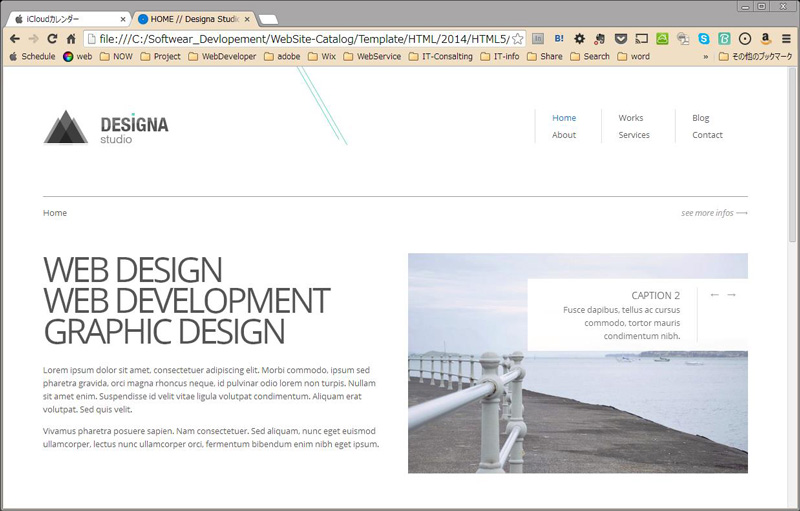Click the Designa Studio mountain logo

[x=66, y=127]
